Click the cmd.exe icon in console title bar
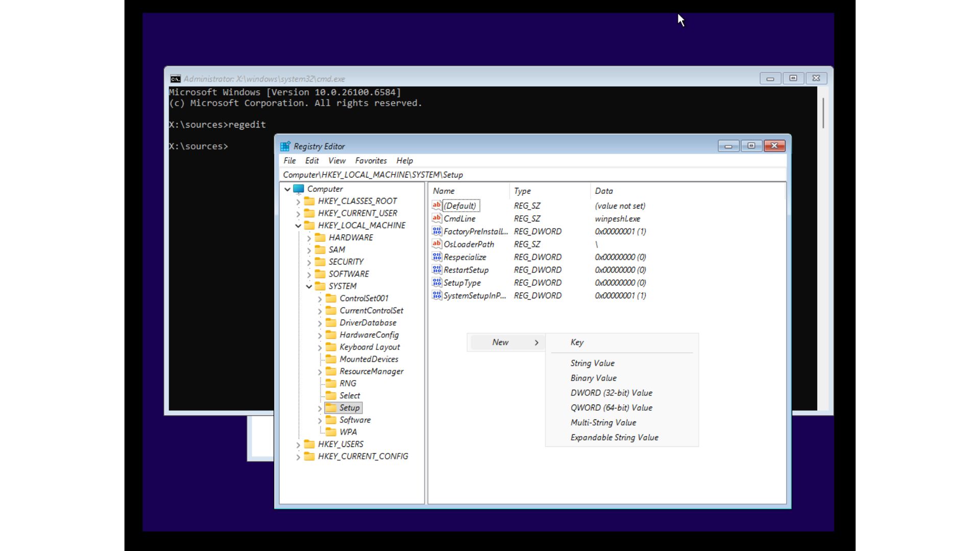 point(175,78)
